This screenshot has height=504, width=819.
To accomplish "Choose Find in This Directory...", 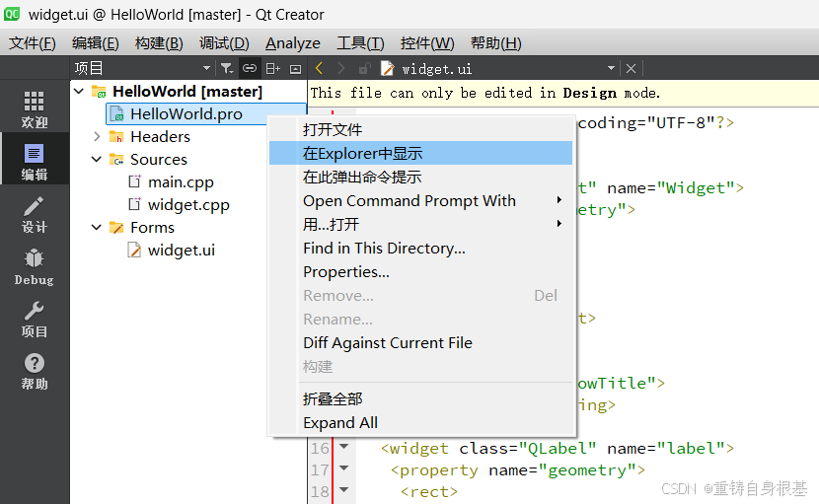I will pos(421,249).
